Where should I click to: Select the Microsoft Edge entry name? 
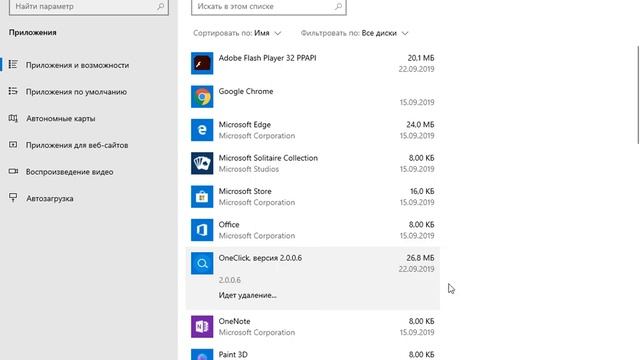point(244,124)
